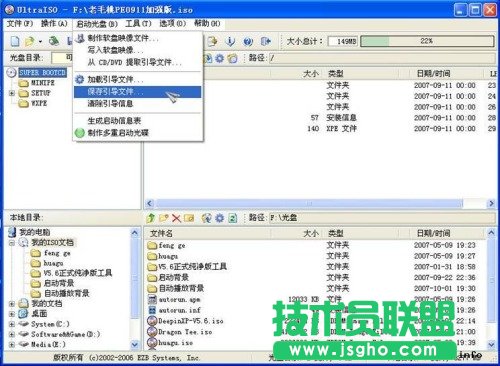Expand the SETUP folder in the disc tree
This screenshot has width=500, height=366.
point(12,93)
